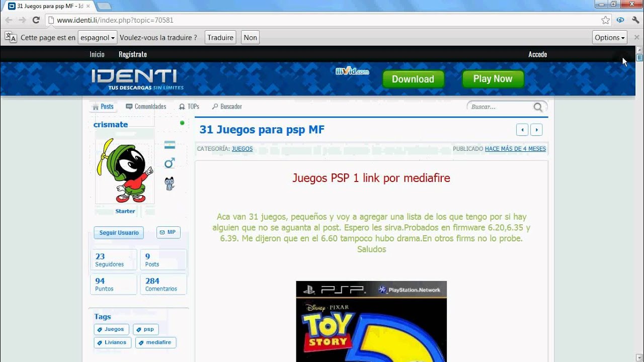Click the green Play Now button
The image size is (644, 362).
coord(493,79)
